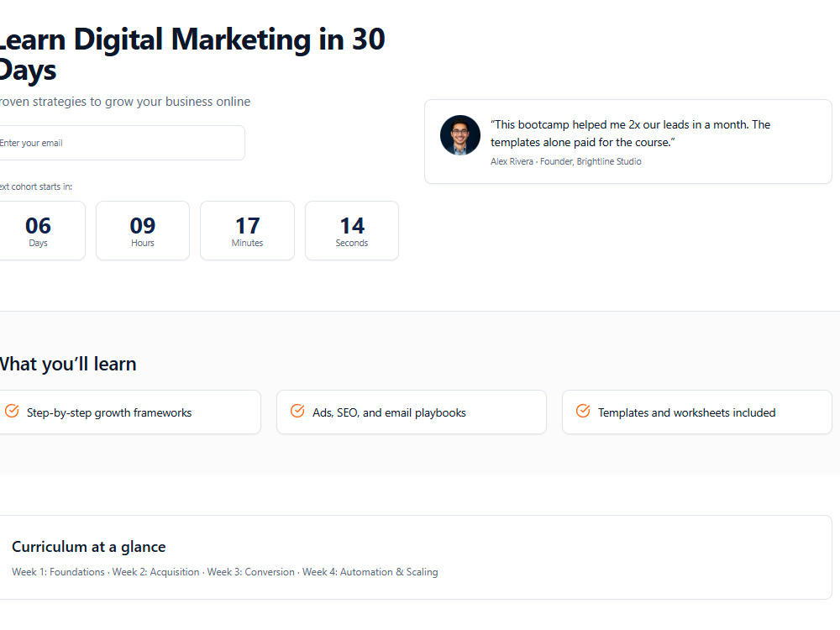Click the Curriculum at a glance heading
This screenshot has width=840, height=630.
[x=89, y=547]
